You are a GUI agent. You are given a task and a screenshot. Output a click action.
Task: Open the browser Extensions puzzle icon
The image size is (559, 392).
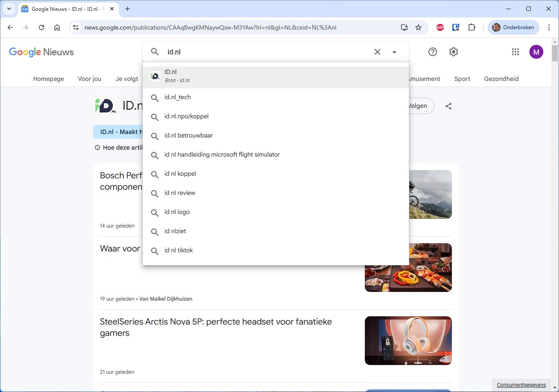click(x=472, y=27)
